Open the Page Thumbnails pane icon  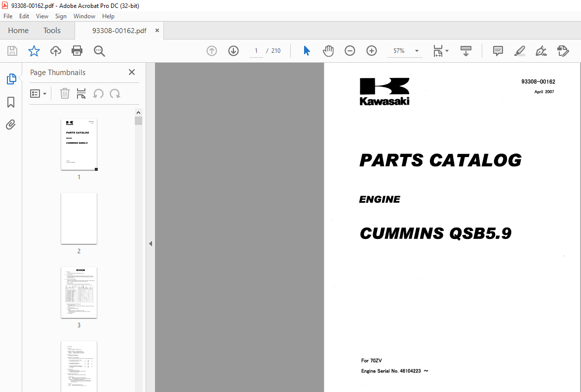point(11,79)
